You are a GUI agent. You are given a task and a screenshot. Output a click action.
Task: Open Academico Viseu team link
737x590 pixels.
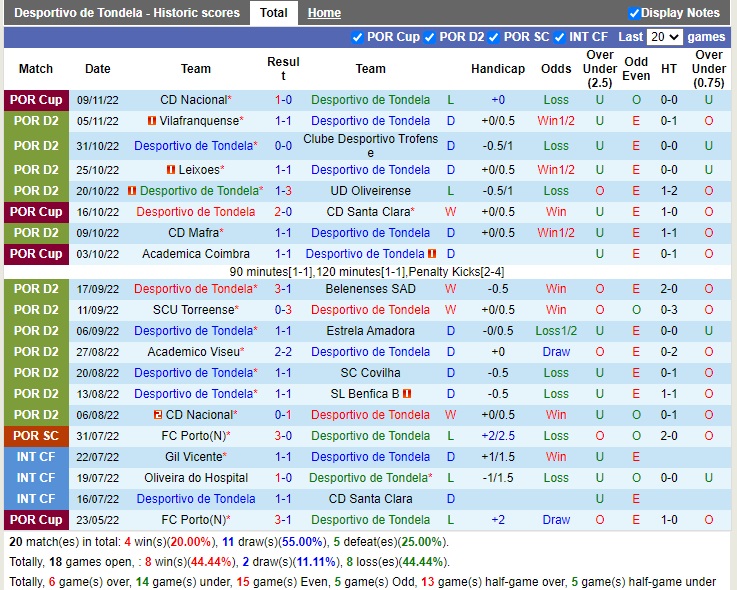[194, 352]
